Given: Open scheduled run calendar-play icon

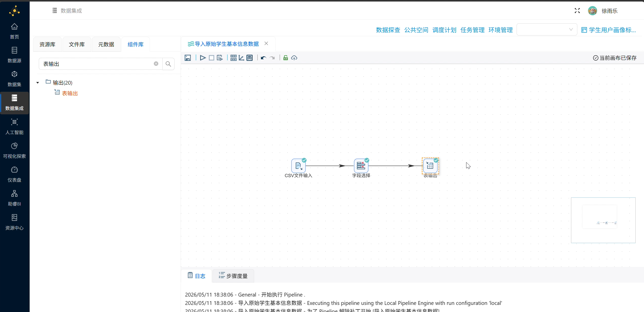Looking at the screenshot, I should [x=220, y=58].
